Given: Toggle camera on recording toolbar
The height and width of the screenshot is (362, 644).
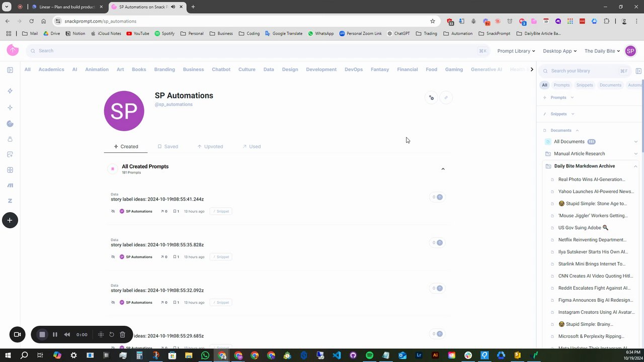Looking at the screenshot, I should pyautogui.click(x=17, y=334).
